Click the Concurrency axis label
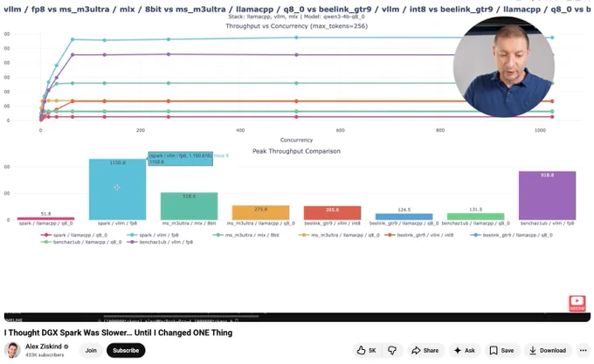594x364 pixels. [297, 140]
